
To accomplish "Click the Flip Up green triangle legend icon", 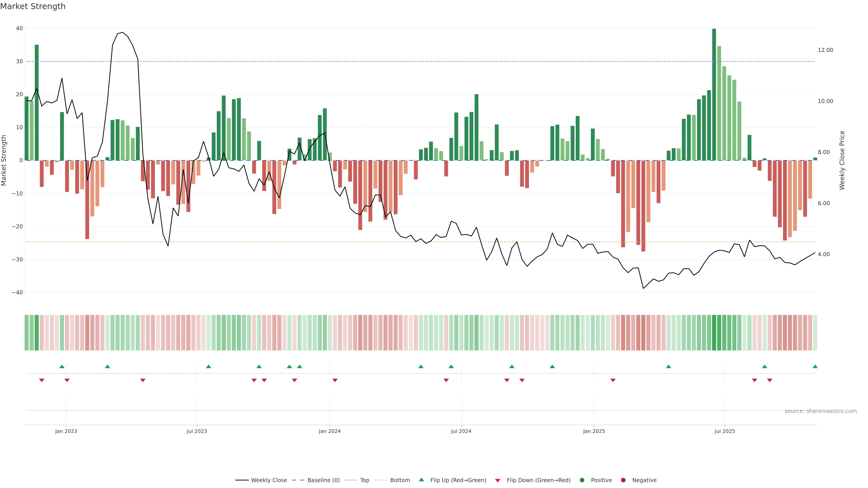I will point(421,480).
